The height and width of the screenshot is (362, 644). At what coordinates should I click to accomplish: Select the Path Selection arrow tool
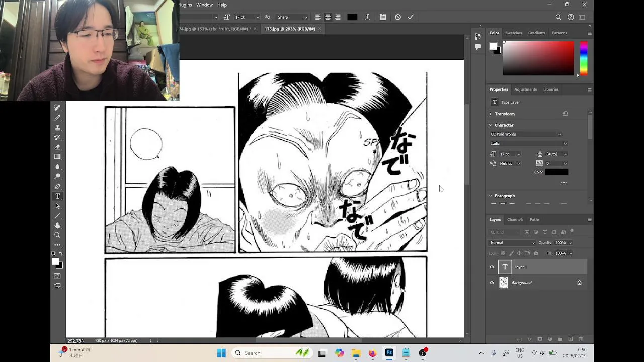[57, 206]
